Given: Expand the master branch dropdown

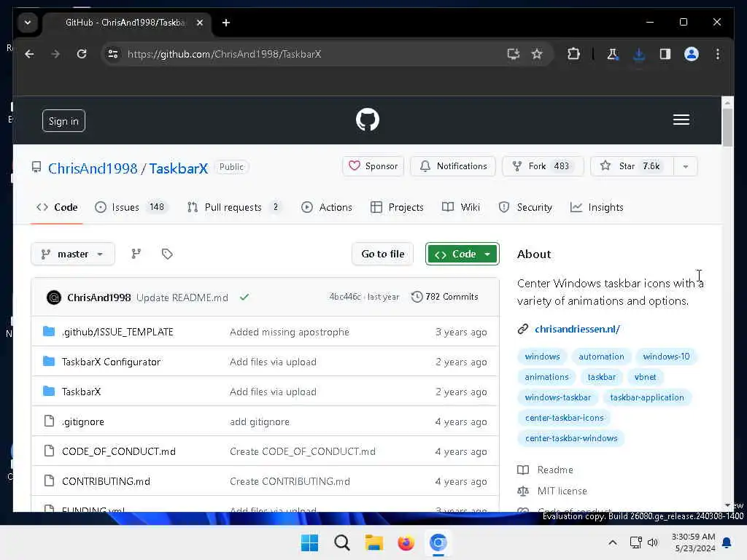Looking at the screenshot, I should (x=73, y=254).
